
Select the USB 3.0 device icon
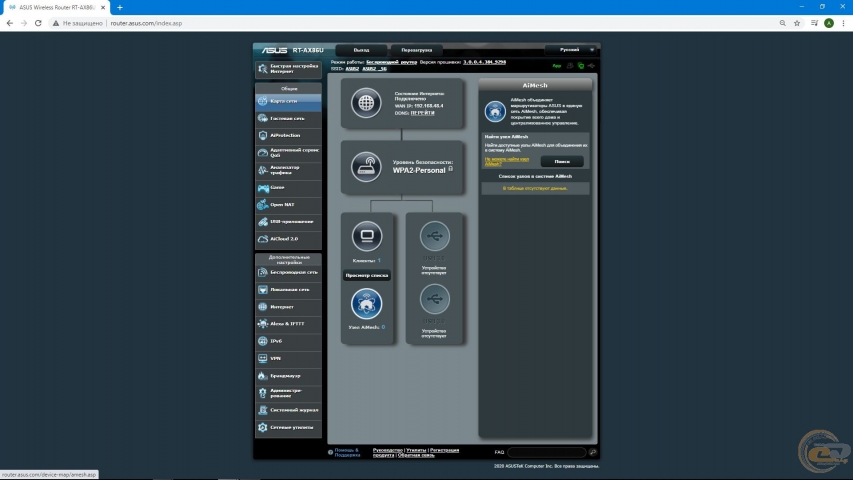(434, 236)
